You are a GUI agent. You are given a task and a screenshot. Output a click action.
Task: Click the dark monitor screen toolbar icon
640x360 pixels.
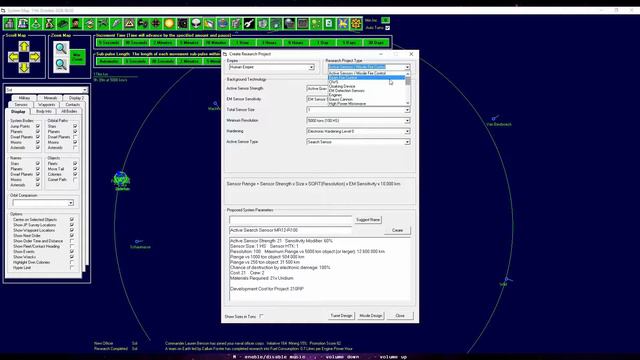(302, 24)
